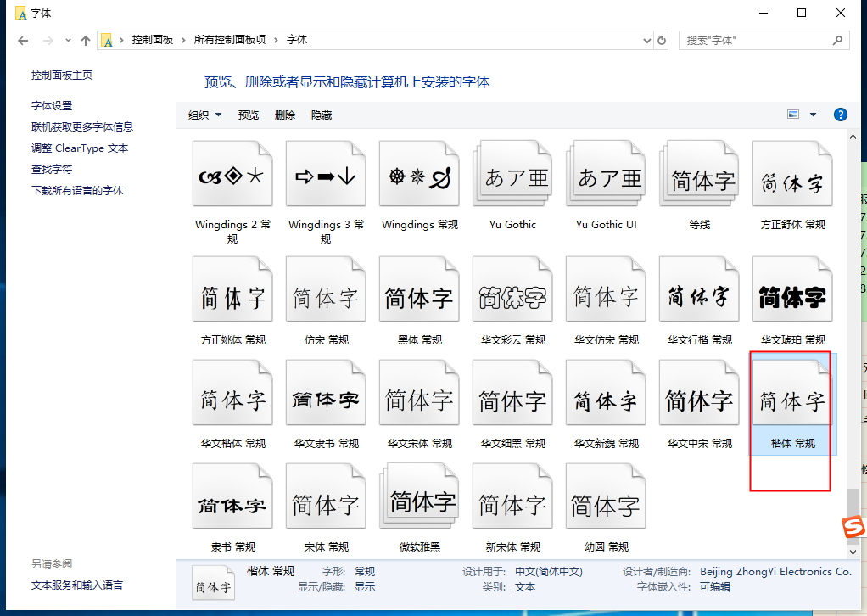Select the 方正姚体 font icon
The width and height of the screenshot is (867, 616).
click(232, 288)
